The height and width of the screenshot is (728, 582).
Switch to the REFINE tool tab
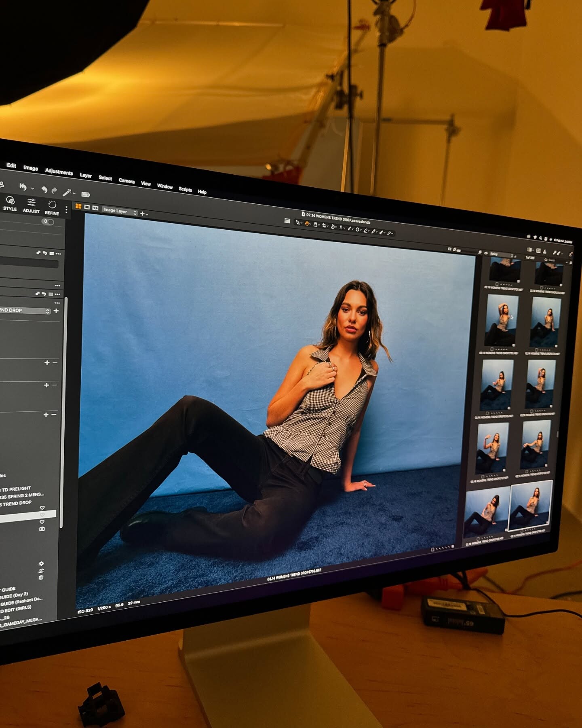52,208
